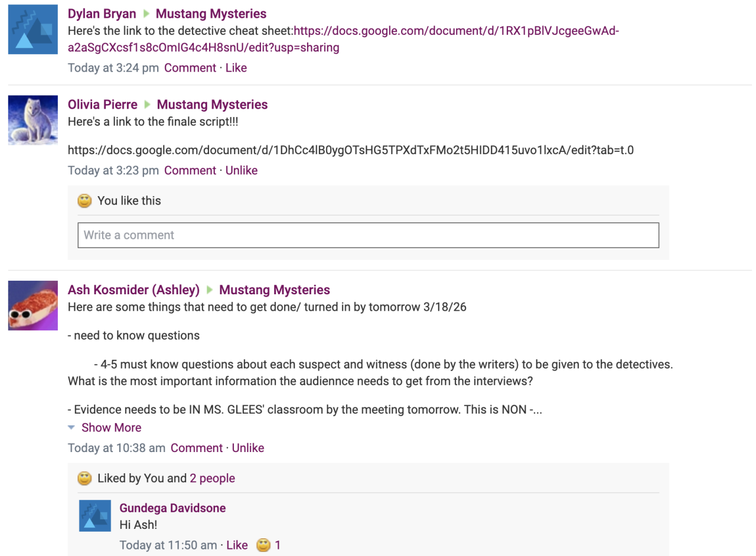
Task: Open Olivia Pierre's arctic fox avatar
Action: coord(32,121)
